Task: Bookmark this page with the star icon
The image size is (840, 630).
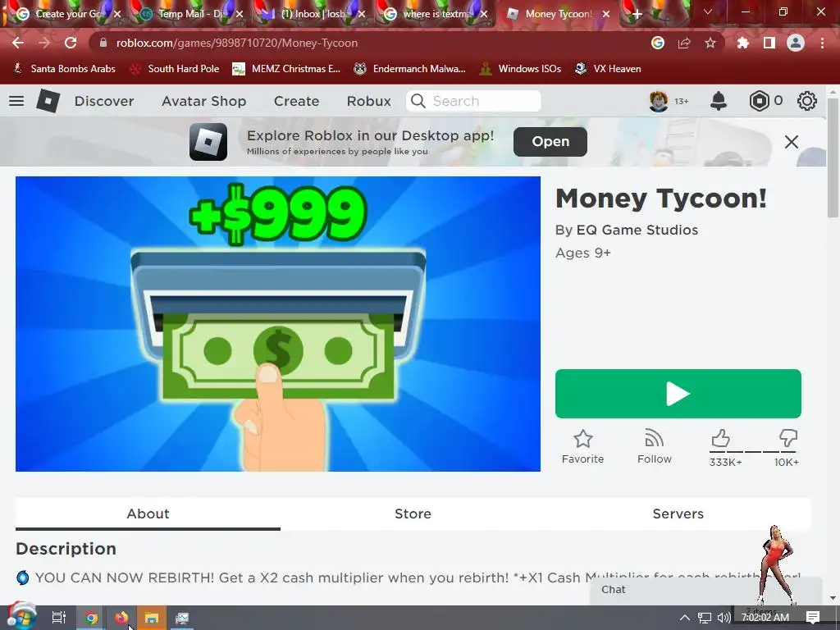Action: 710,43
